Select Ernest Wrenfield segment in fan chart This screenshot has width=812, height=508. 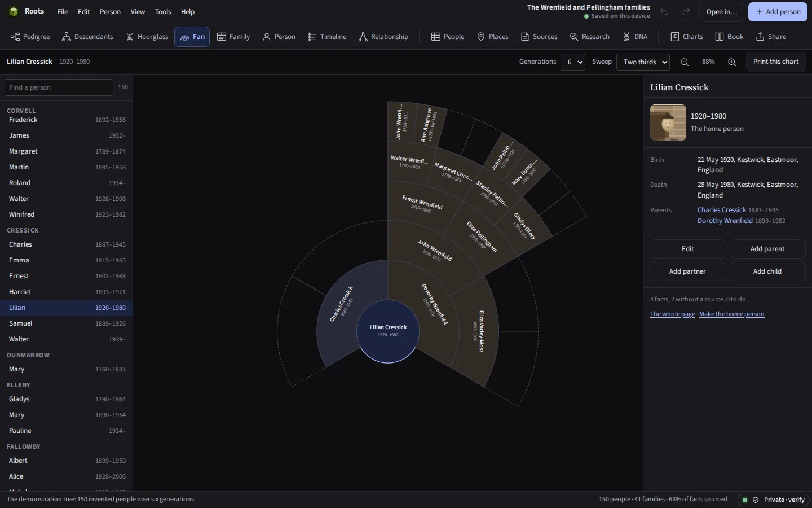click(x=422, y=204)
